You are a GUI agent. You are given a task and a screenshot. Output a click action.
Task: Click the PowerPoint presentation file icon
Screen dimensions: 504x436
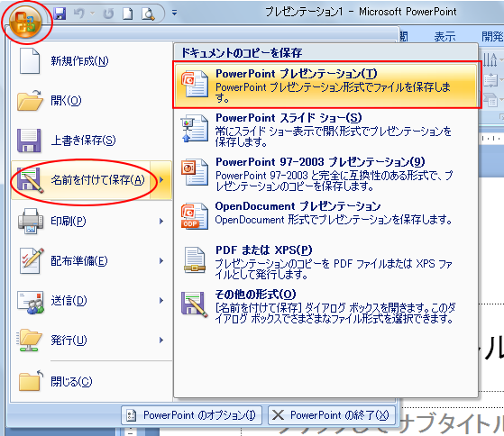coord(194,84)
